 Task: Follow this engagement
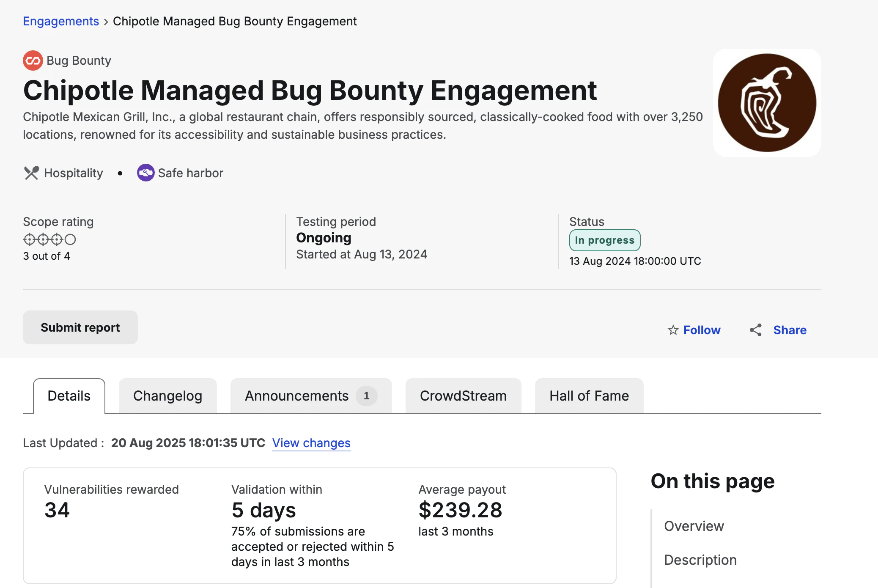tap(702, 330)
